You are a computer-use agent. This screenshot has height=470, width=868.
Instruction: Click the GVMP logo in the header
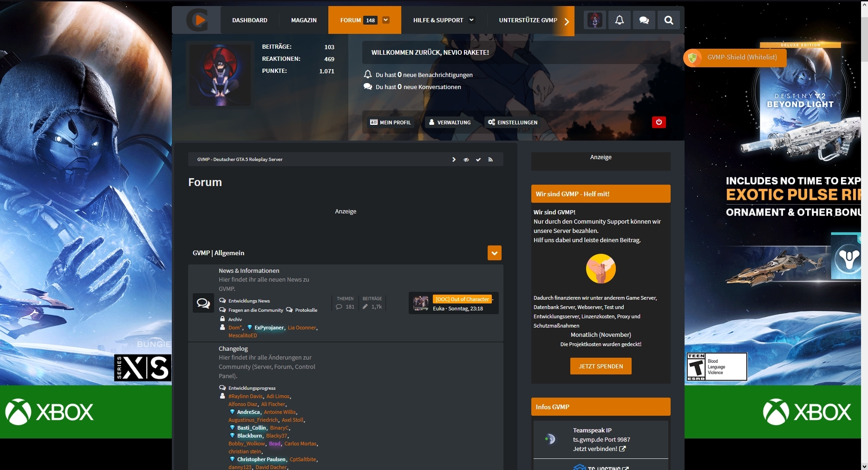click(197, 20)
